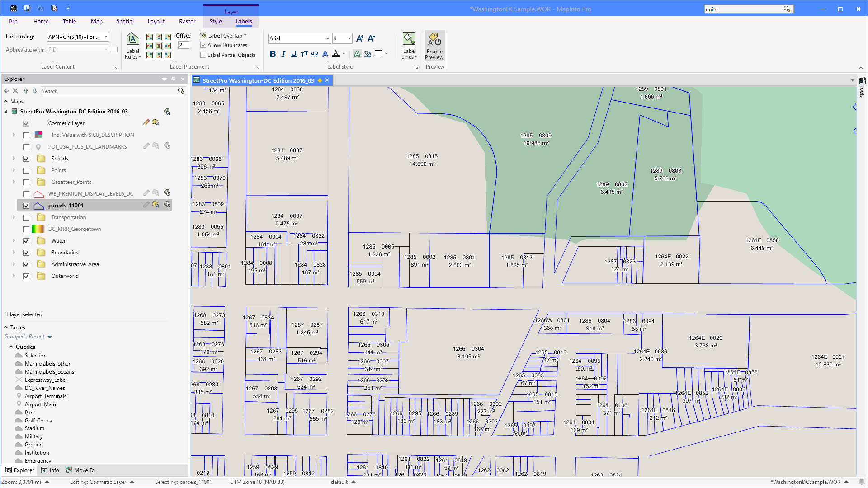Switch to the Spatial ribbon tab
The height and width of the screenshot is (488, 868).
click(x=125, y=21)
